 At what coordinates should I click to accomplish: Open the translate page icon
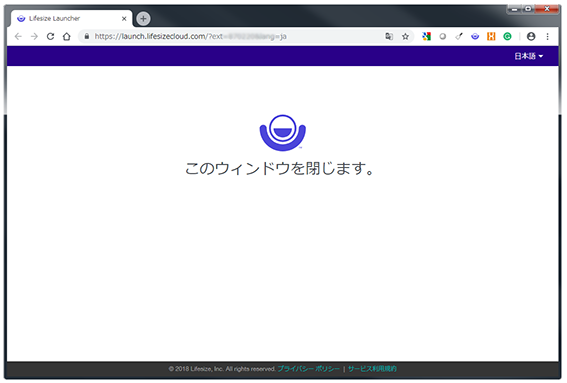coord(389,36)
